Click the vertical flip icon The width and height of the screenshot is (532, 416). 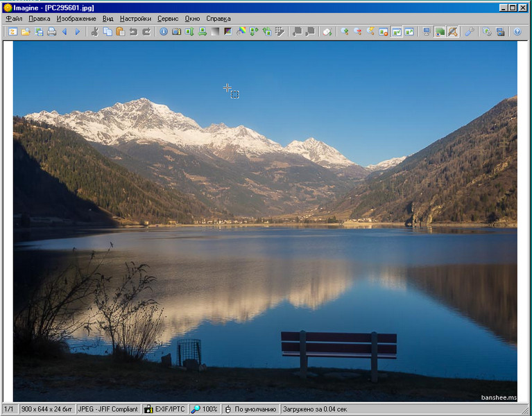[x=189, y=31]
